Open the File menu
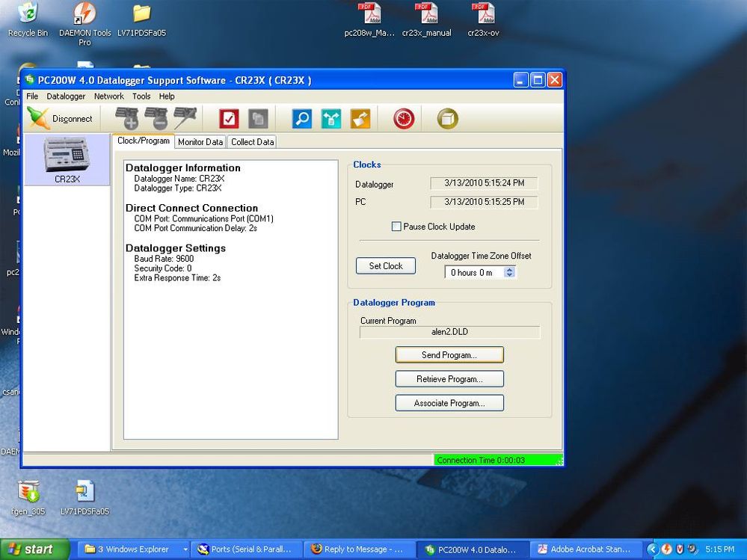The image size is (747, 560). [x=32, y=96]
